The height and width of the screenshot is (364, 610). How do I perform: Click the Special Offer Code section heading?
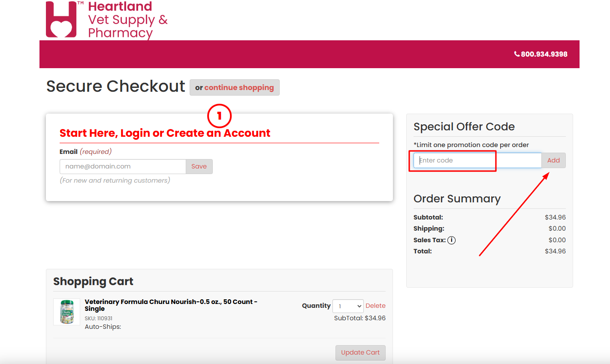464,126
